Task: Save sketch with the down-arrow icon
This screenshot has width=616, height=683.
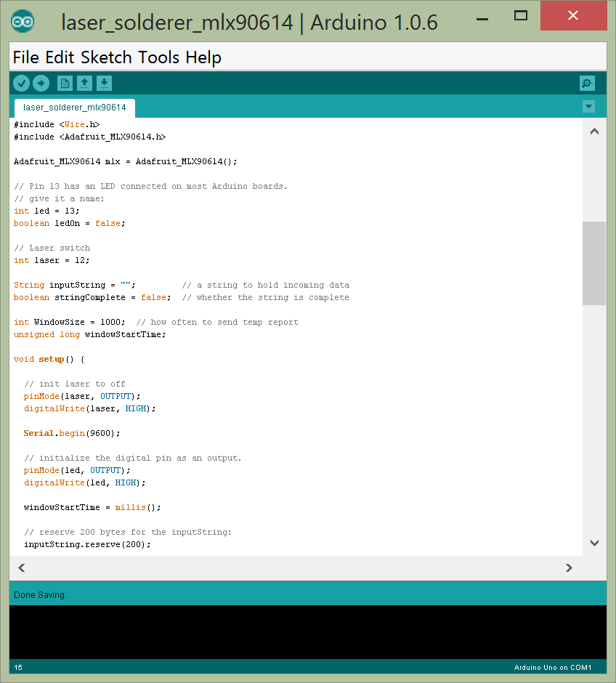Action: [104, 84]
